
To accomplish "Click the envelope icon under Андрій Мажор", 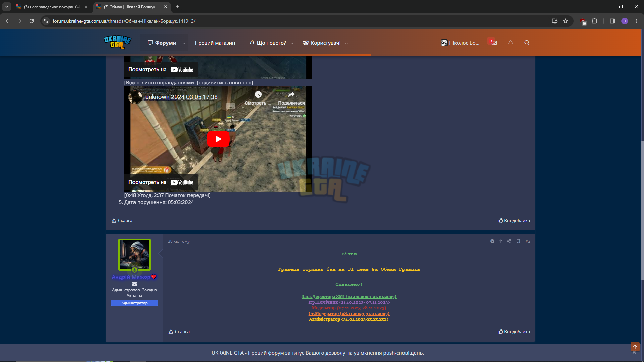I will pos(135,284).
